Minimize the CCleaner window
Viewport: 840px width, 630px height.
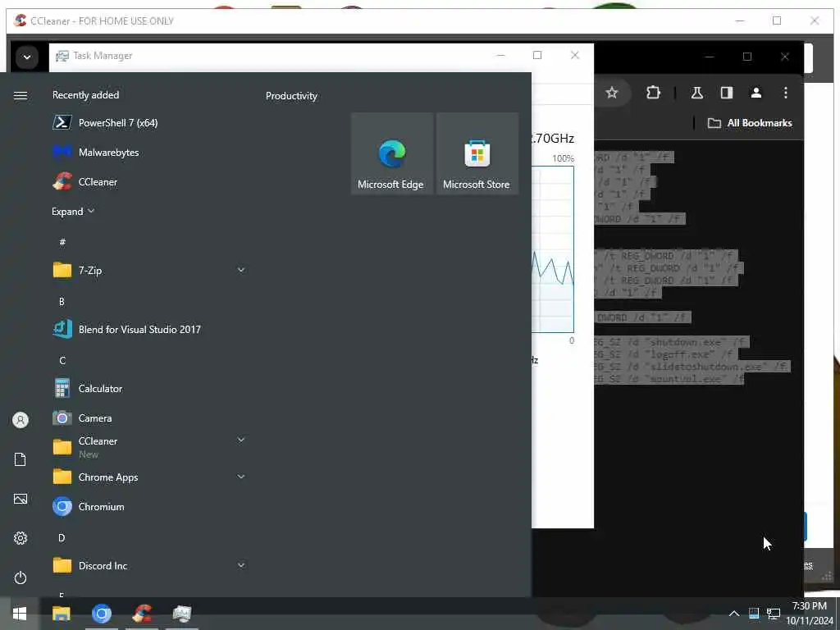[740, 21]
